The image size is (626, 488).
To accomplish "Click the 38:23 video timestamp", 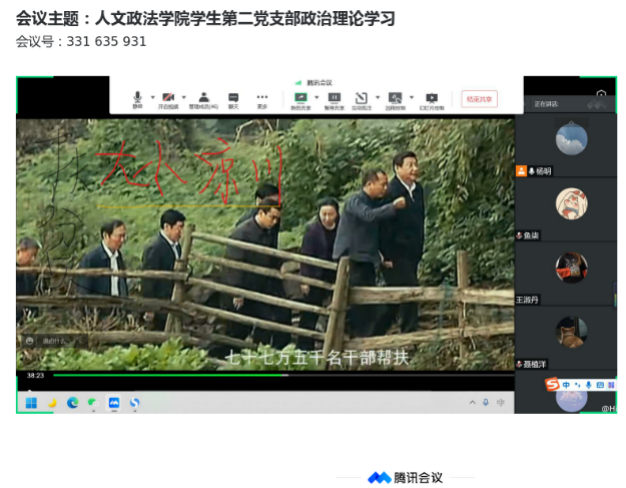I will (x=36, y=375).
